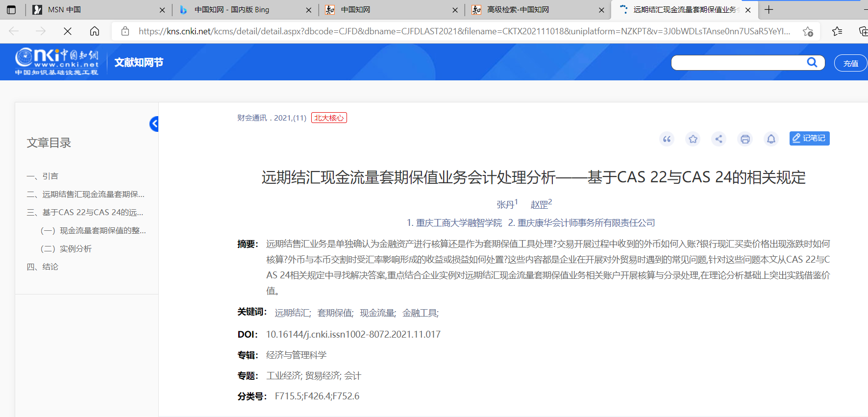Print the article using printer icon
Image resolution: width=868 pixels, height=417 pixels.
click(744, 139)
